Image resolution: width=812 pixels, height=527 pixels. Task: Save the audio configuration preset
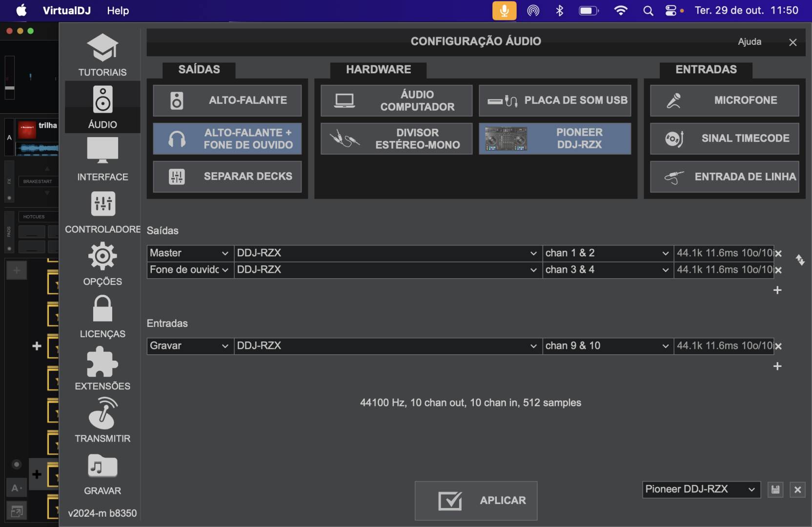click(x=775, y=489)
